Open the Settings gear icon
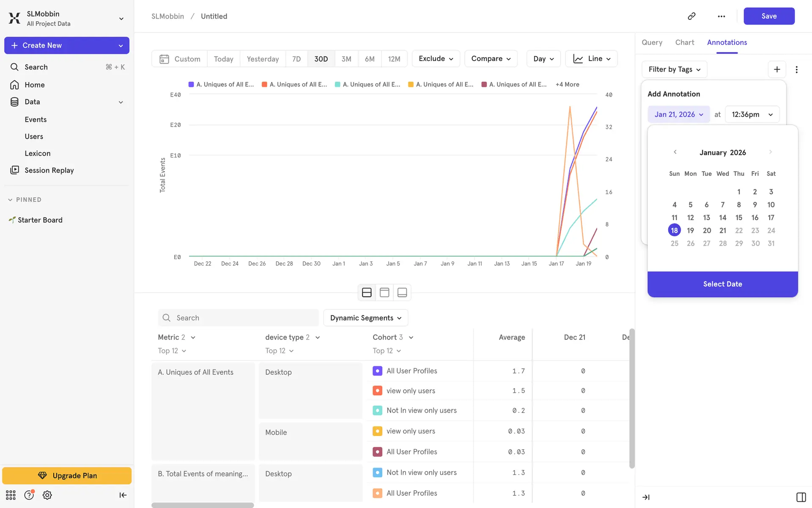 (x=47, y=495)
